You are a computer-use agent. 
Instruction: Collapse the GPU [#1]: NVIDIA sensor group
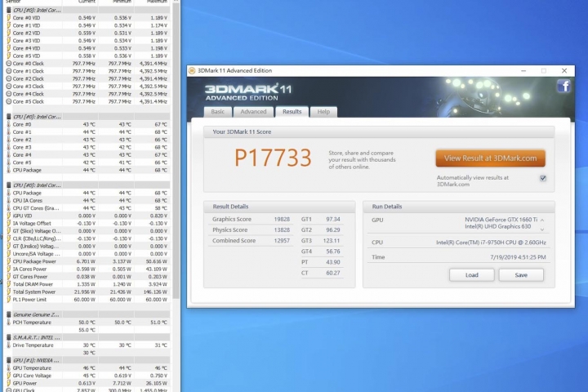click(x=9, y=360)
